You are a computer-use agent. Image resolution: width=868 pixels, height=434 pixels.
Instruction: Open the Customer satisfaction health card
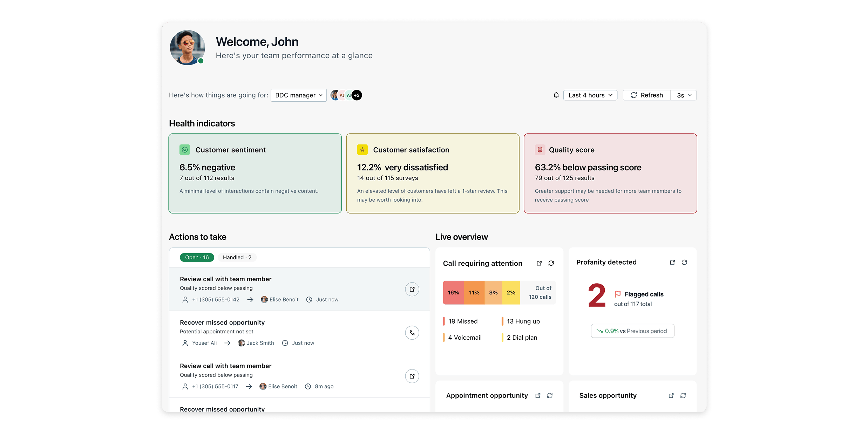pyautogui.click(x=433, y=173)
